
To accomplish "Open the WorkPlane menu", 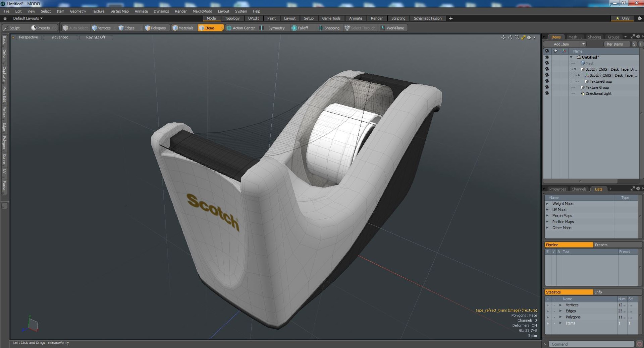I will 392,28.
